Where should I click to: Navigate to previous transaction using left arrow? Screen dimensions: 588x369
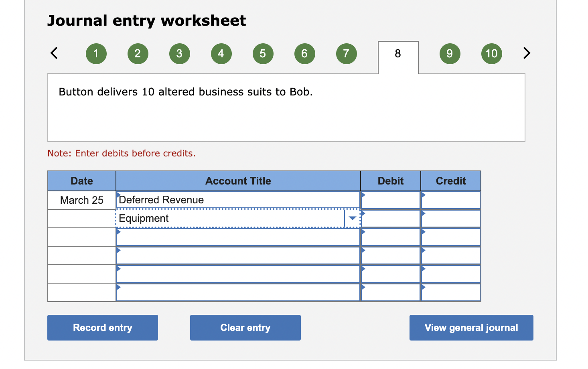pos(54,53)
